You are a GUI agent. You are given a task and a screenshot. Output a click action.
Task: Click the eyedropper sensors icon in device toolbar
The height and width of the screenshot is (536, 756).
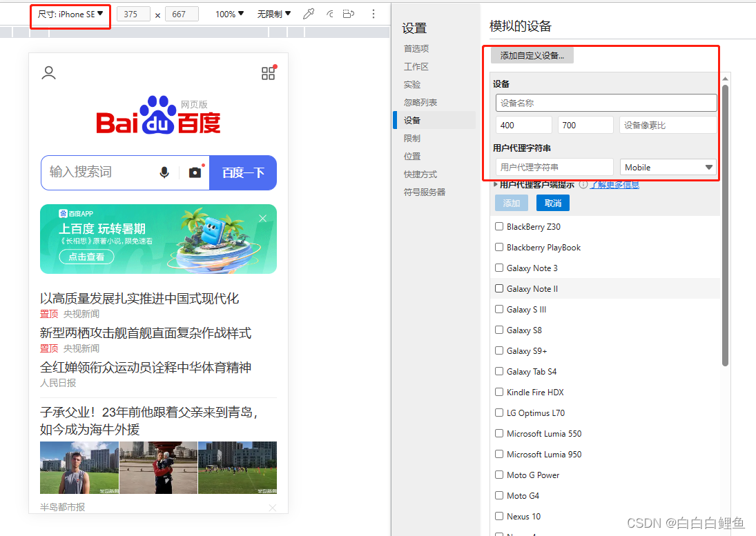309,14
